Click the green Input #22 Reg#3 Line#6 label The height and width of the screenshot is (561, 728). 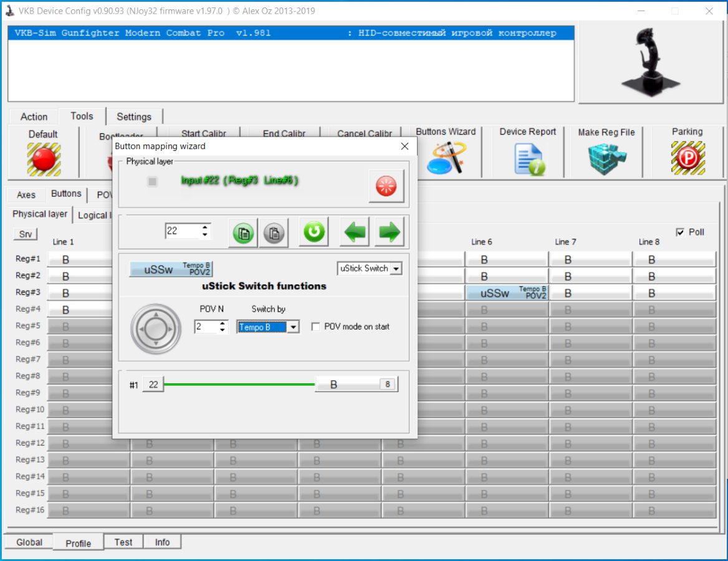pos(239,180)
